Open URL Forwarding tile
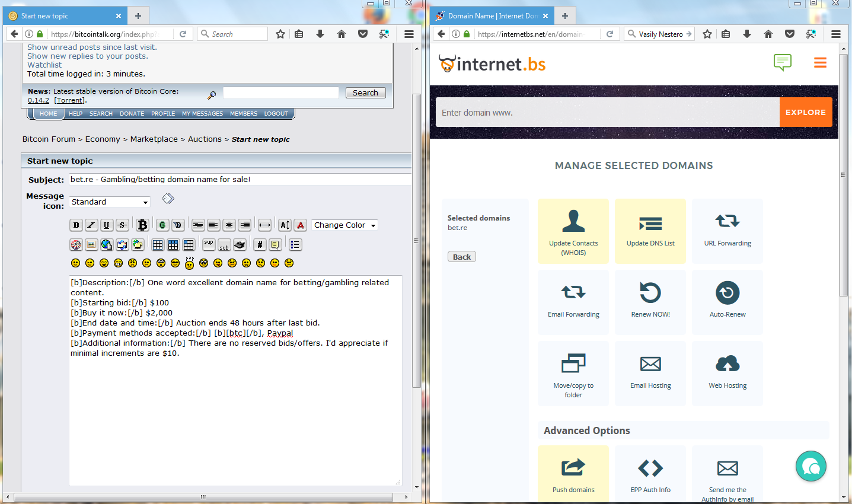Screen dimensions: 852x504 (x=727, y=231)
